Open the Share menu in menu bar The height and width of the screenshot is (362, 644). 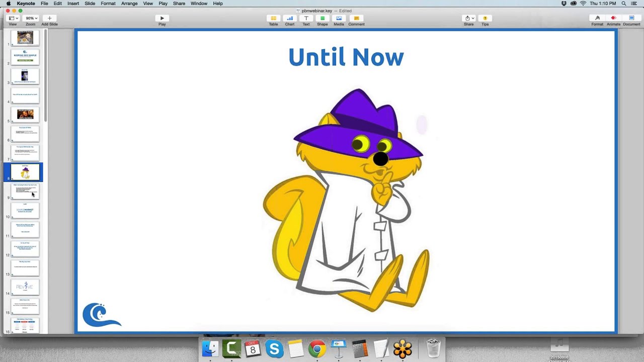(179, 4)
